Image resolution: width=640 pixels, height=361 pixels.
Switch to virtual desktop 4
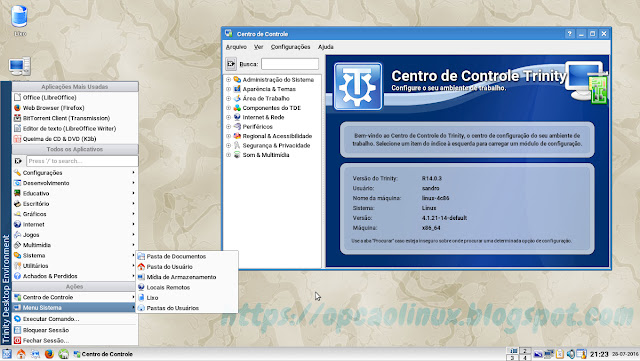tap(525, 358)
